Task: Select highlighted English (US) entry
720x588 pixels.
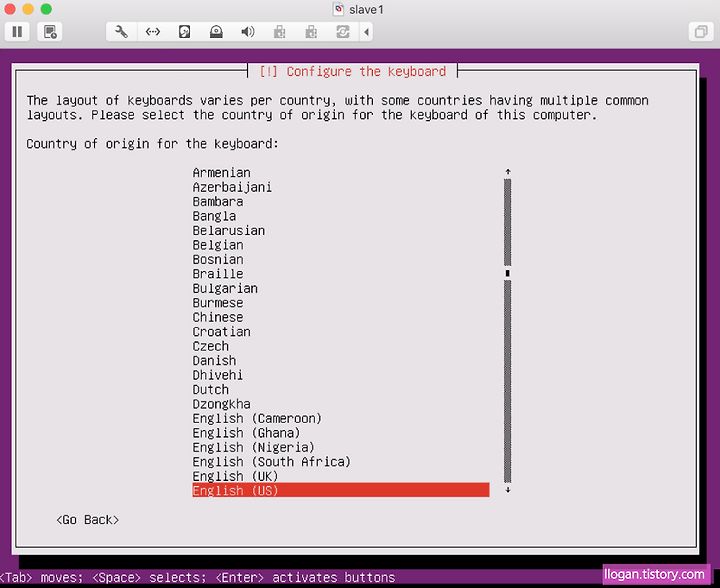Action: click(341, 490)
